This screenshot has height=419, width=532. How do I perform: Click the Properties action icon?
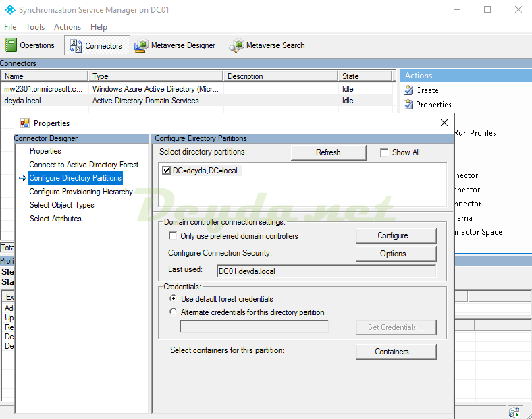pos(408,105)
